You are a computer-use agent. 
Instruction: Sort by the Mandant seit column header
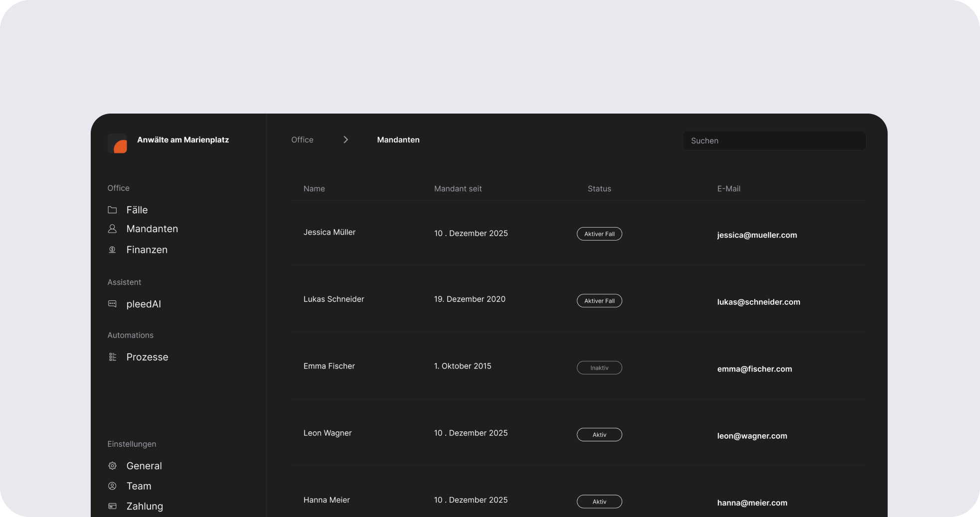point(458,189)
